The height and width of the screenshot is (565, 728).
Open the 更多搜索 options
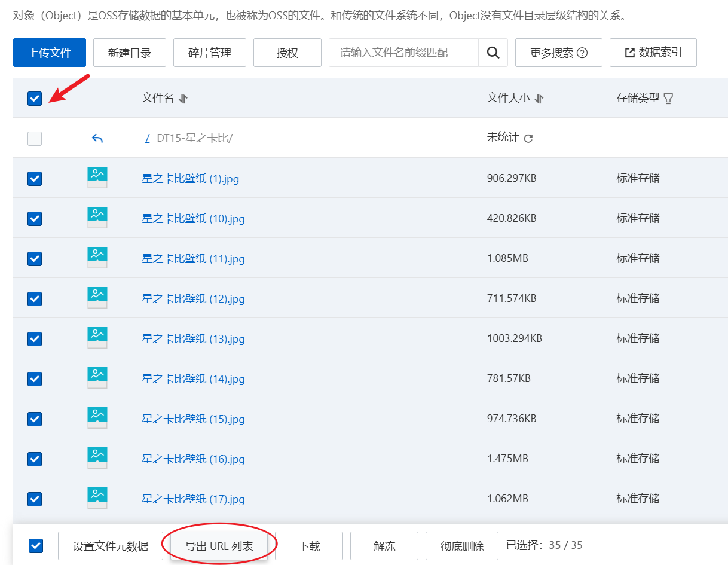point(558,53)
